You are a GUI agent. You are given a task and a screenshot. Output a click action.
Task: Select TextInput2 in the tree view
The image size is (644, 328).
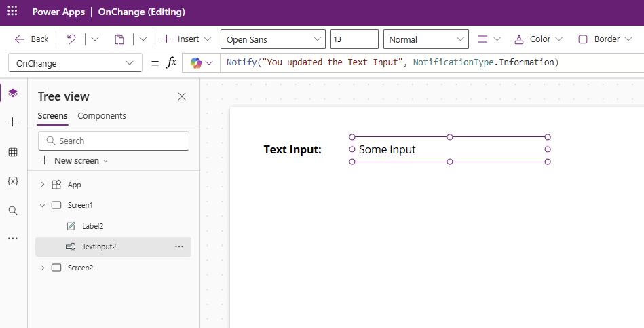pyautogui.click(x=99, y=247)
